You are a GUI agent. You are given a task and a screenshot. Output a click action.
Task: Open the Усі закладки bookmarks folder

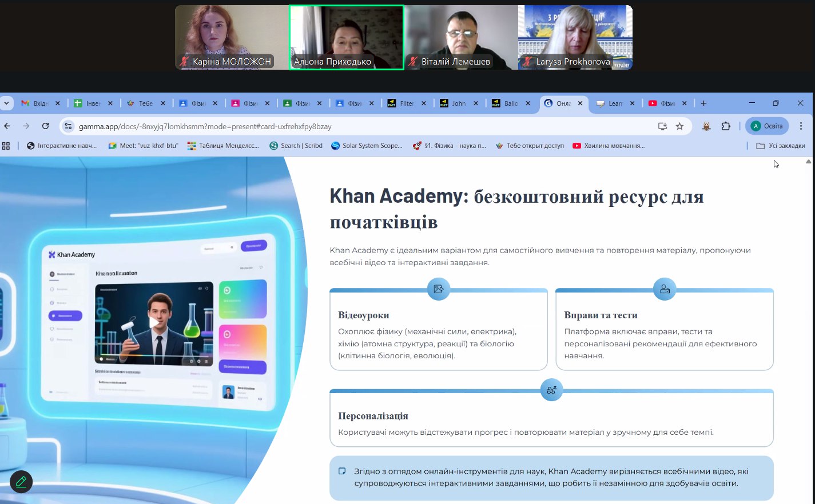(x=781, y=146)
